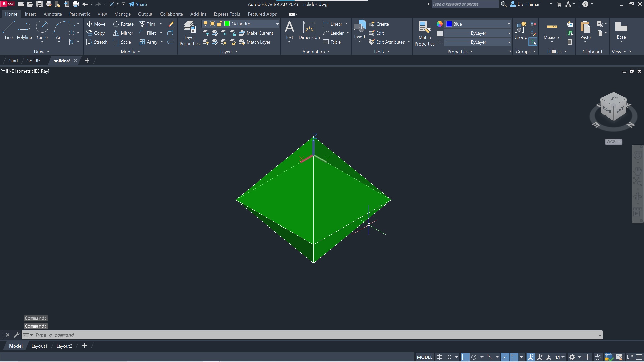The height and width of the screenshot is (362, 644).
Task: Switch to the Express Tools tab
Action: (227, 14)
